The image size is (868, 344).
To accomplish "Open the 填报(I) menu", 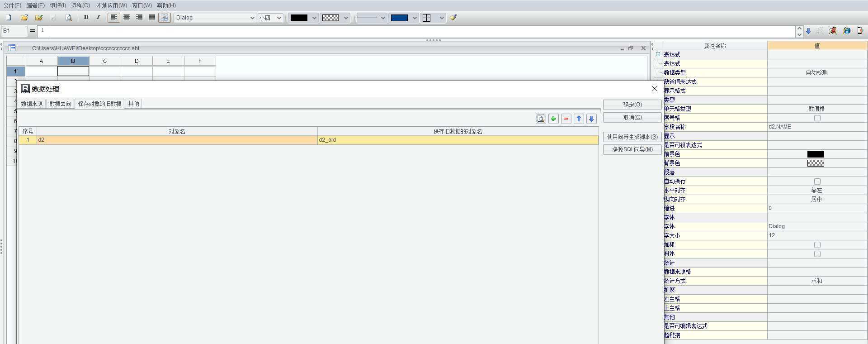I will 58,5.
